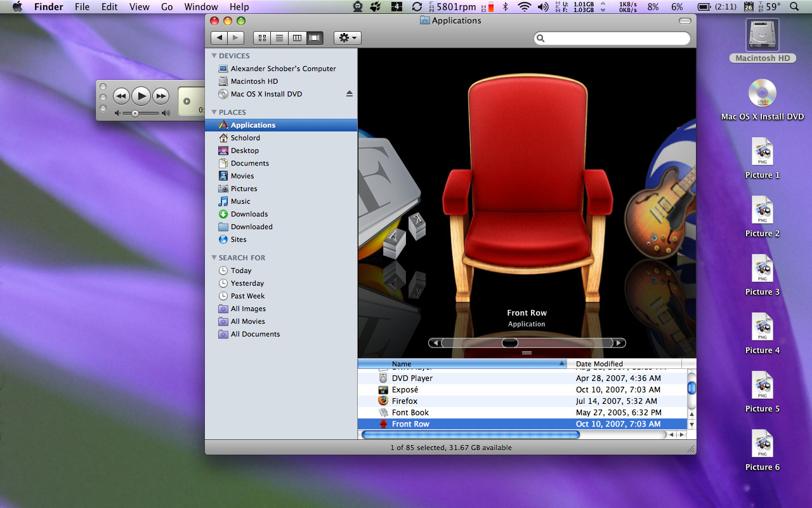The image size is (812, 508).
Task: Click the horizontal scrollbar of file list
Action: pos(470,435)
